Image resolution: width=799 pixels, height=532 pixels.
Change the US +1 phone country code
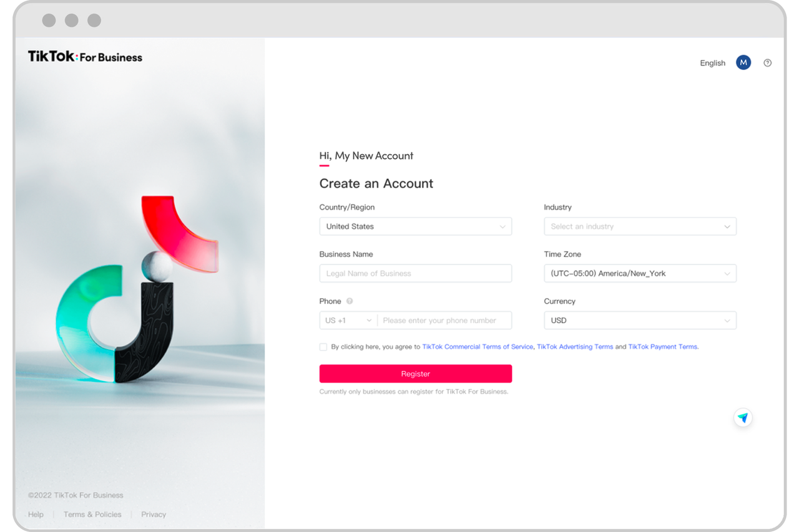point(348,321)
